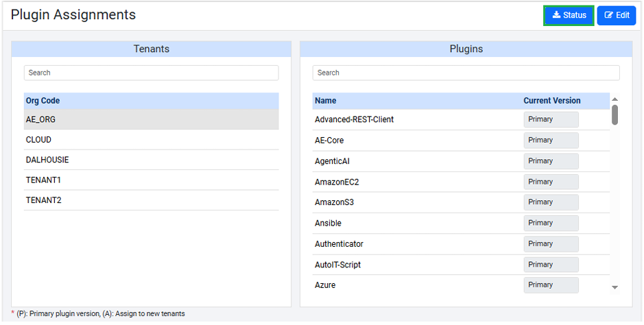The width and height of the screenshot is (644, 325).
Task: Select the DALHOUSIE tenant row
Action: point(151,160)
